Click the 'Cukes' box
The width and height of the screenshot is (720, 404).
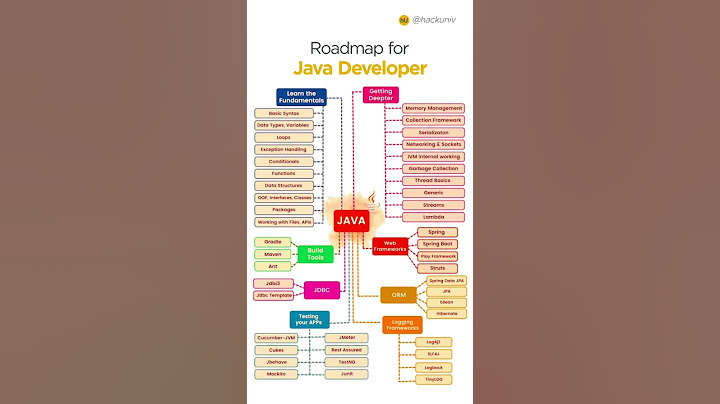pos(276,350)
